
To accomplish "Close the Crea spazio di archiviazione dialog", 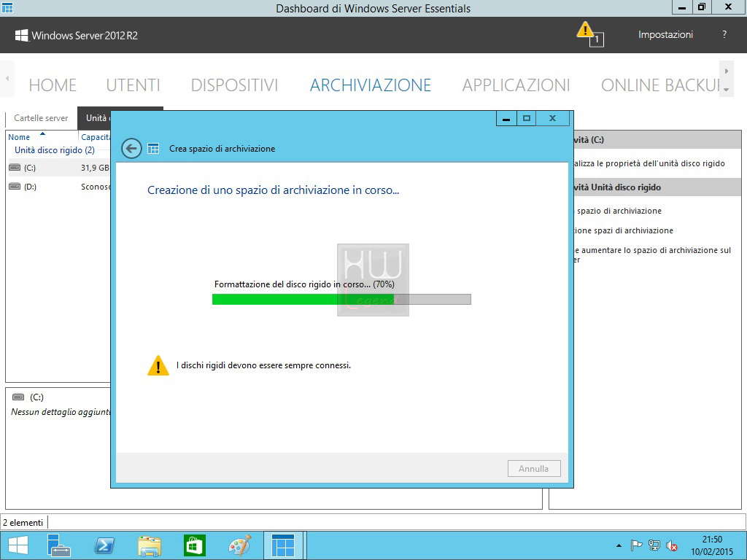I will (553, 119).
